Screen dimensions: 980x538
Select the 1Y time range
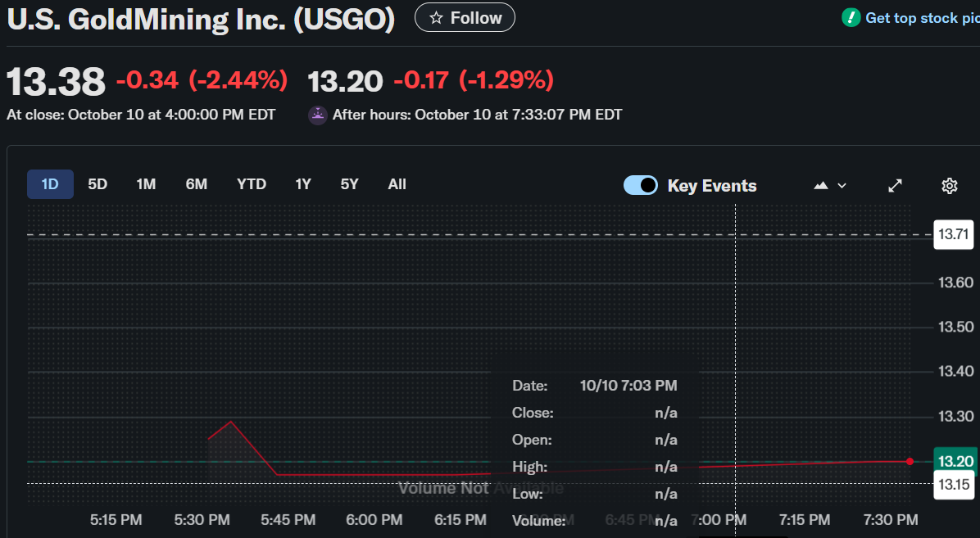303,184
